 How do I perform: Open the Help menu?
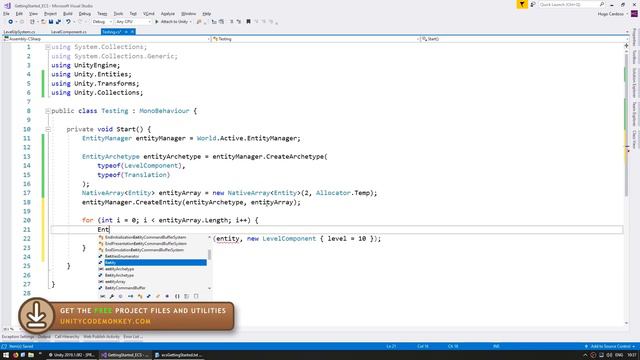coord(207,13)
